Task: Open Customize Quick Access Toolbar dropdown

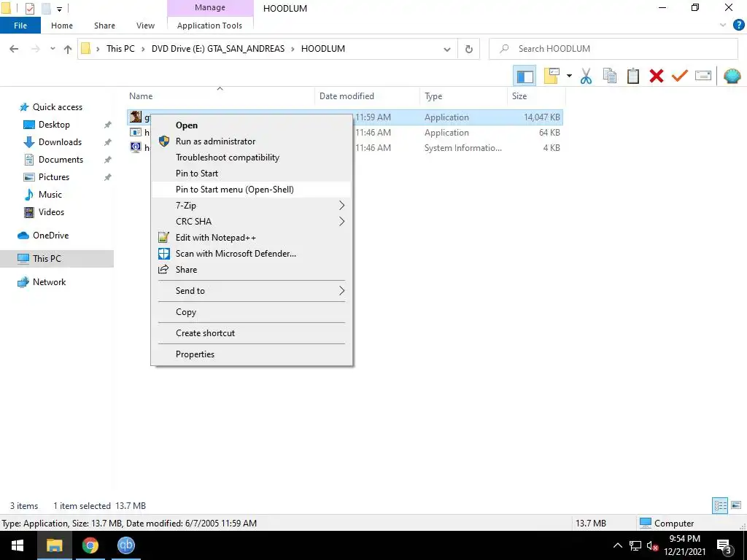Action: coord(60,9)
